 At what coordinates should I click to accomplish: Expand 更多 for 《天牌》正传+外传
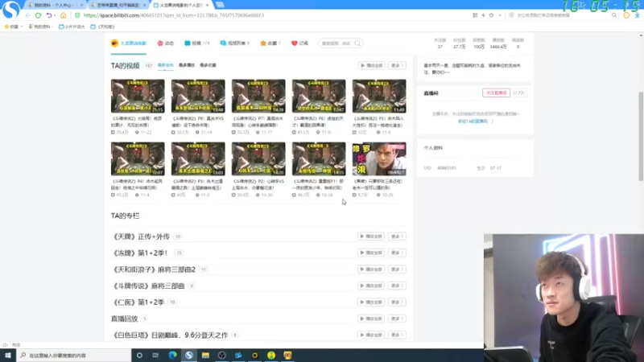397,237
